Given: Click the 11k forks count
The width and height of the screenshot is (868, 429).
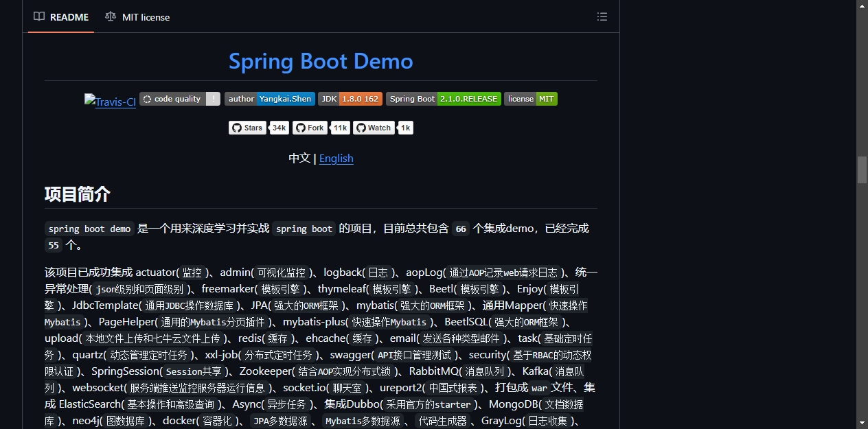Looking at the screenshot, I should pyautogui.click(x=341, y=128).
